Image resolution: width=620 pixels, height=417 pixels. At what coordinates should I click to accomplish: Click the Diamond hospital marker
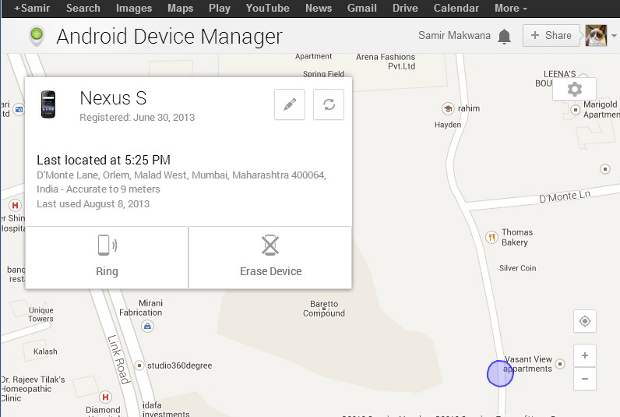(x=105, y=396)
